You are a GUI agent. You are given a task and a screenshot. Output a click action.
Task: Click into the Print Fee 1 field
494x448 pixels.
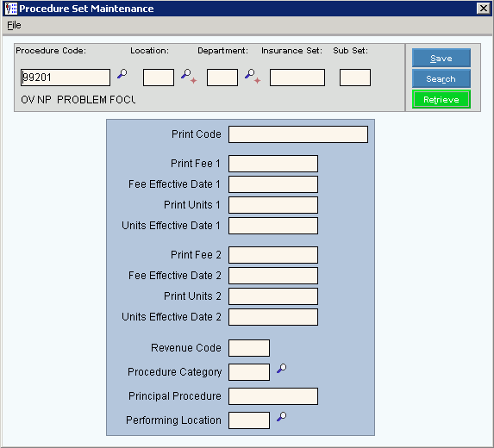point(273,164)
